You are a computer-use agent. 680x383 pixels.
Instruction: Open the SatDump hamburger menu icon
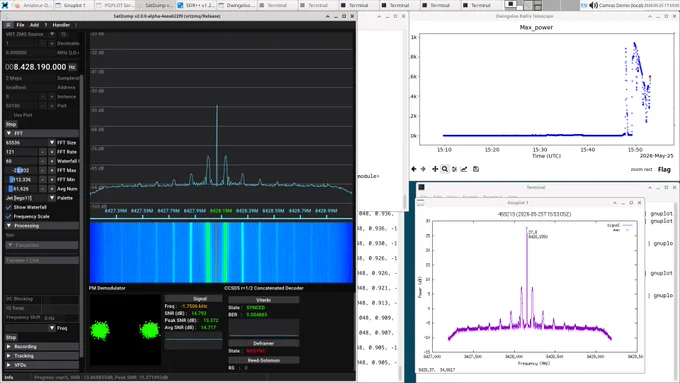8,25
